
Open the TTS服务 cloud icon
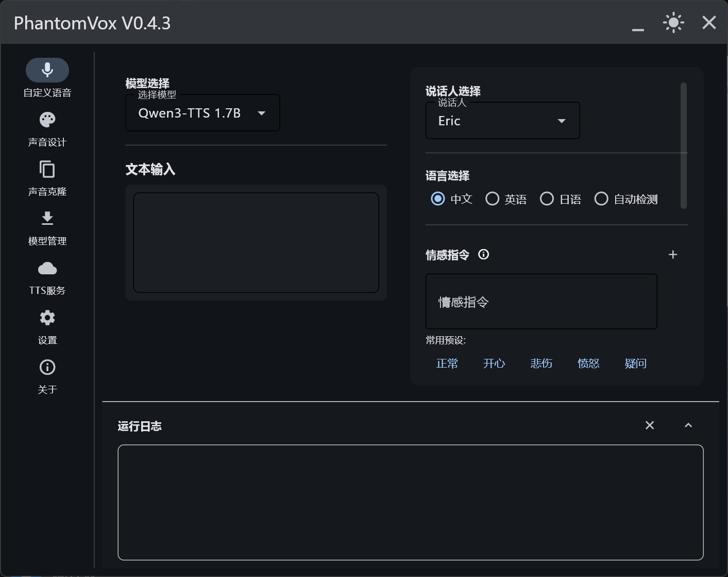click(47, 269)
